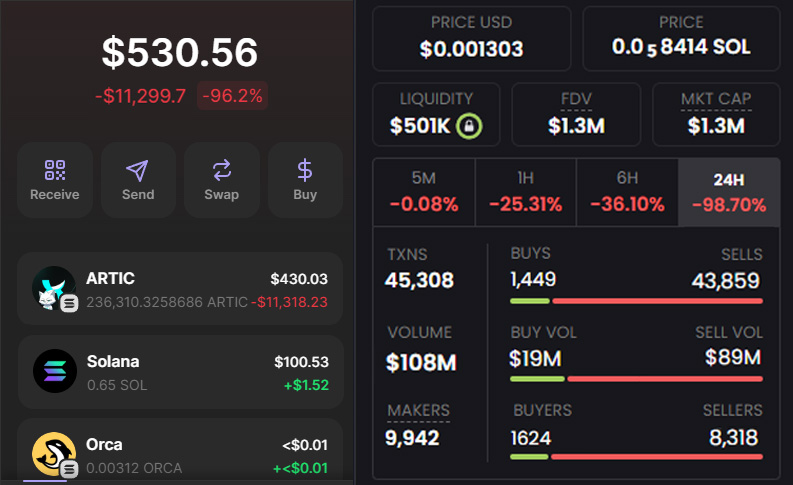
Task: Click the buys versus sells ratio bar
Action: coord(636,301)
